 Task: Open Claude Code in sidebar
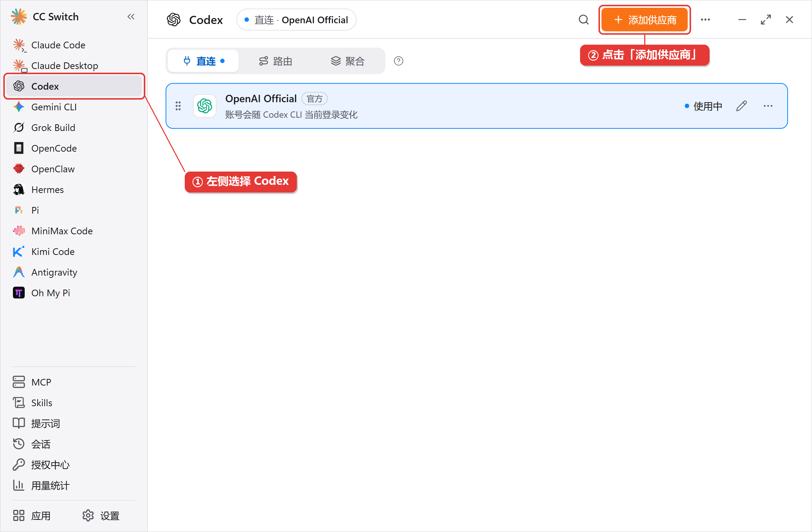pos(74,45)
